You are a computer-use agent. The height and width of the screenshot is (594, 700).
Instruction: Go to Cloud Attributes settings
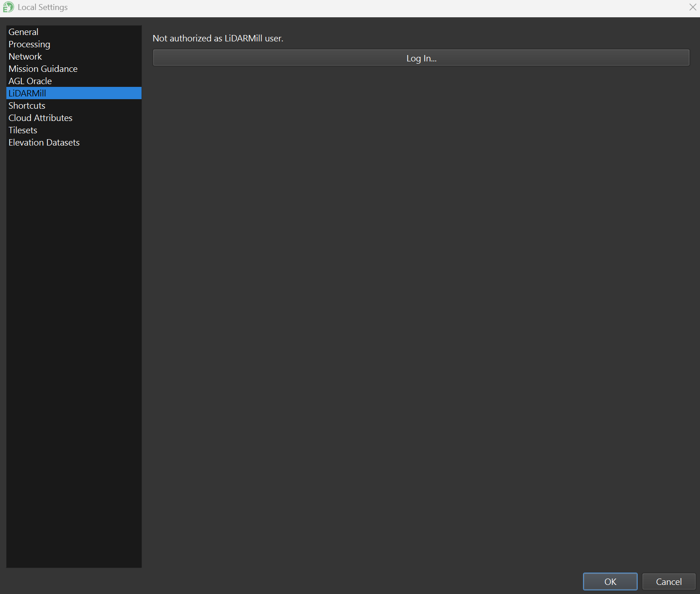point(41,118)
